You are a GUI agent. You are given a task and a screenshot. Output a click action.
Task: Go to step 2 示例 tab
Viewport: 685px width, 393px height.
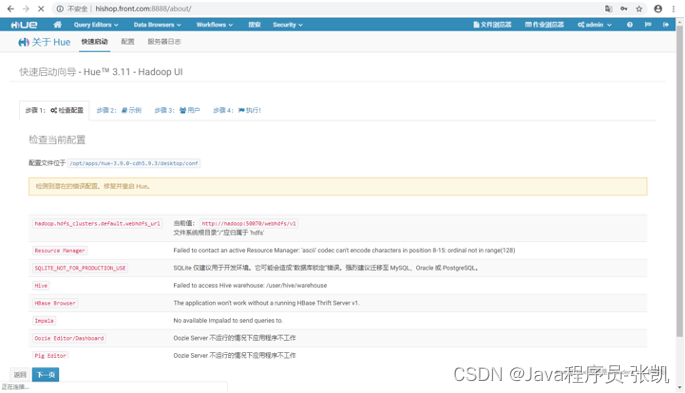(x=119, y=110)
